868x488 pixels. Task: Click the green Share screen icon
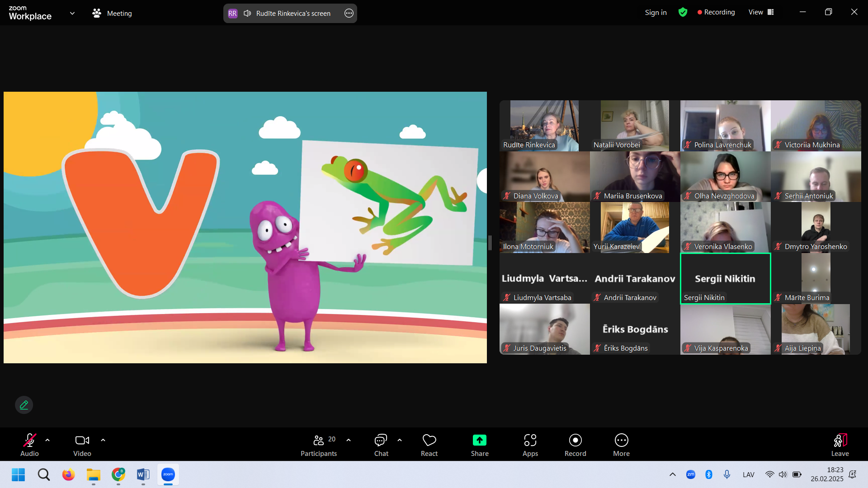tap(479, 440)
